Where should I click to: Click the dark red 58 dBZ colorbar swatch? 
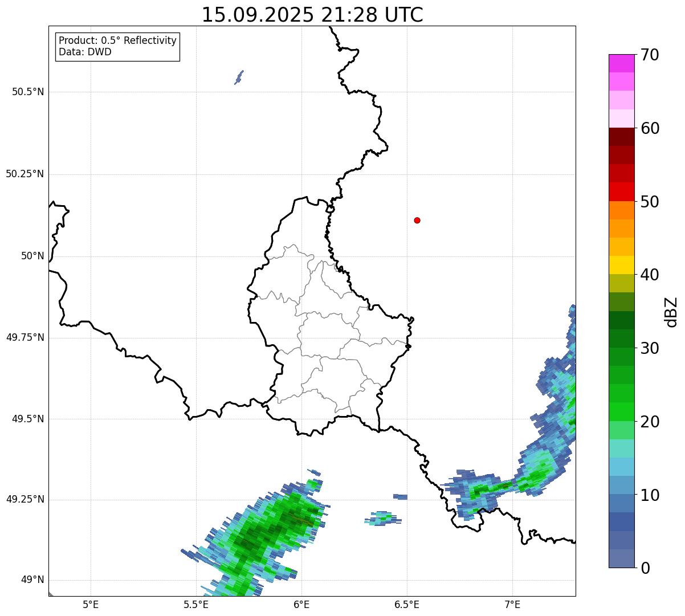[x=622, y=137]
